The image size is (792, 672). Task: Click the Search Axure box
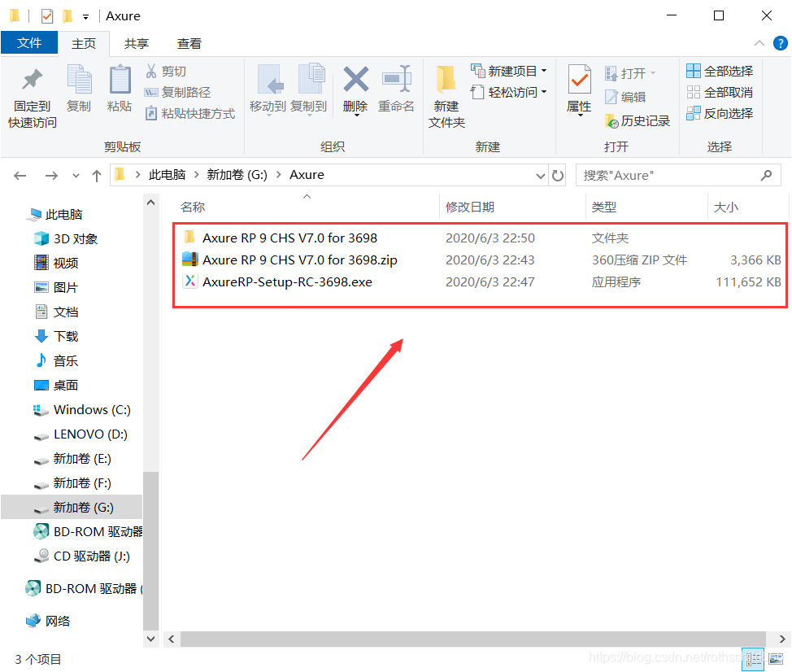click(x=678, y=176)
